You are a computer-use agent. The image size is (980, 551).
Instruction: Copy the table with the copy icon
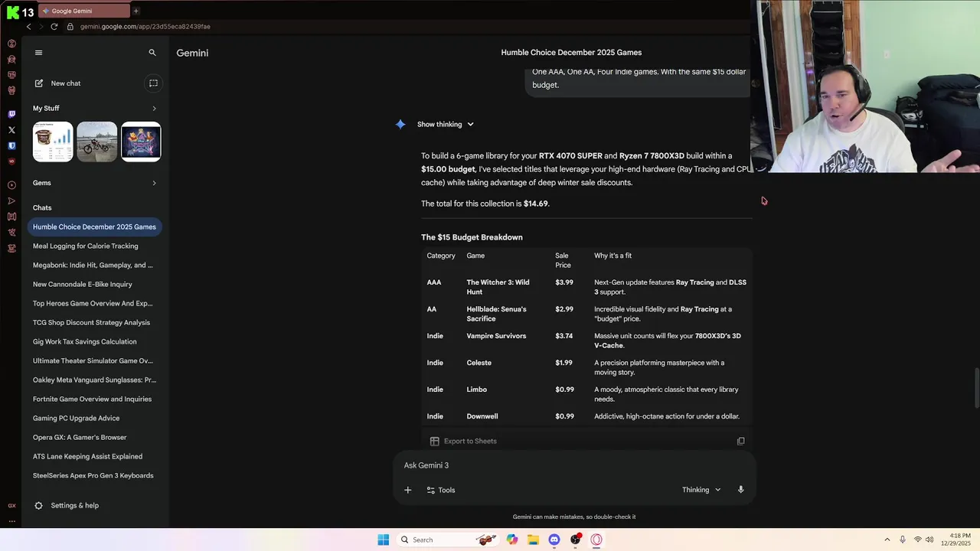click(x=740, y=441)
